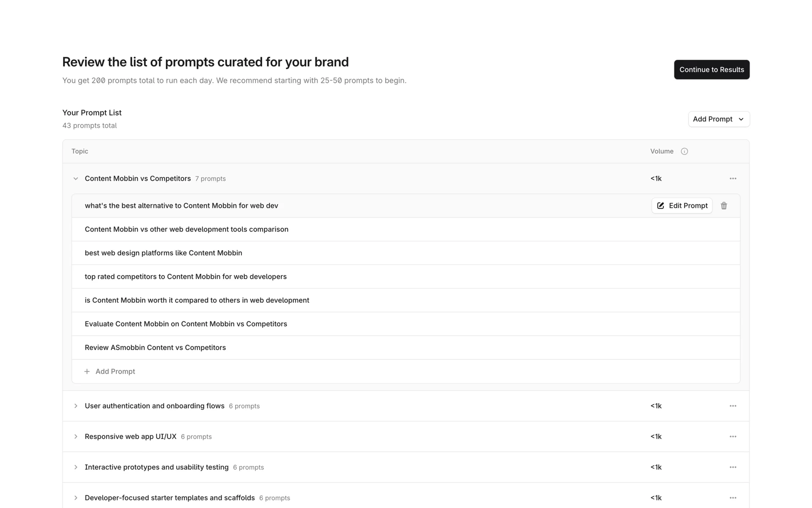
Task: Open more options for User authentication topic
Action: (733, 406)
